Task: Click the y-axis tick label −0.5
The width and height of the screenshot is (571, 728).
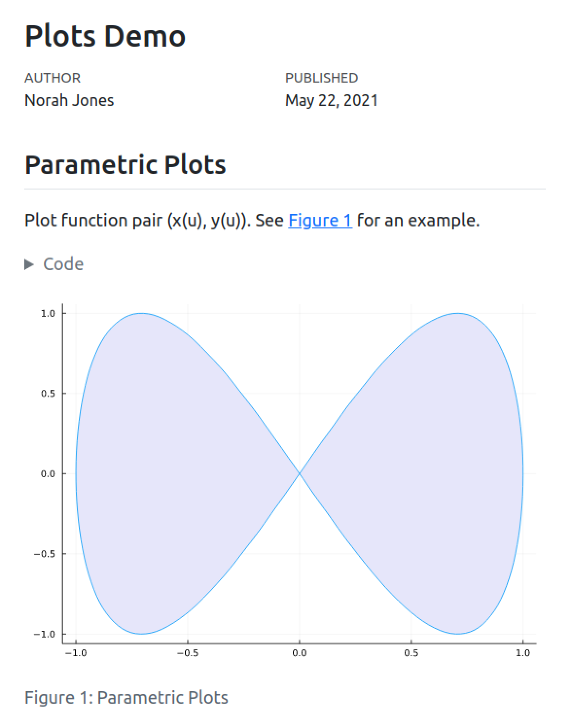Action: [x=44, y=554]
